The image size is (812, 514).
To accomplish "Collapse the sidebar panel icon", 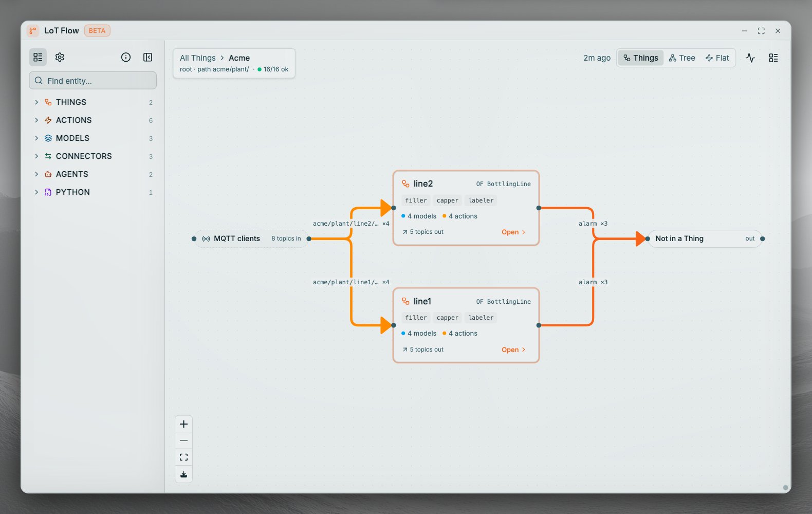I will [147, 57].
